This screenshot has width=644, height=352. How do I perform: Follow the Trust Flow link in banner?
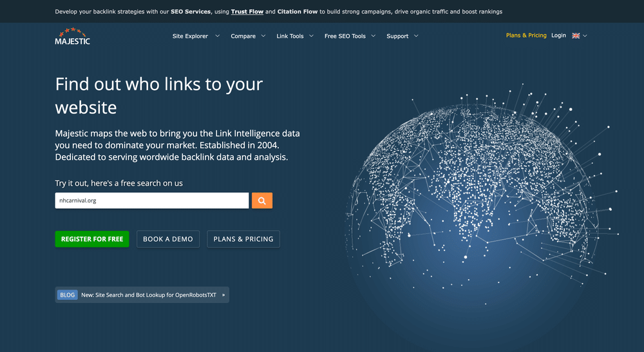[247, 12]
